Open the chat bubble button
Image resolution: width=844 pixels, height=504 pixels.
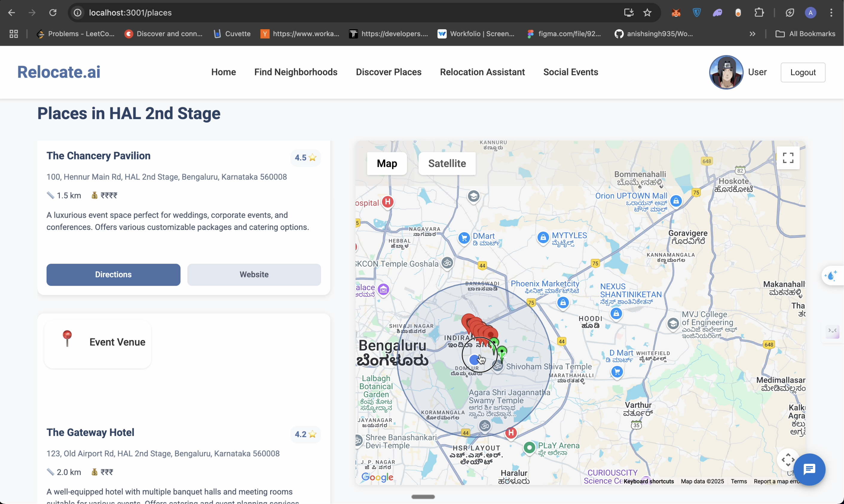809,469
